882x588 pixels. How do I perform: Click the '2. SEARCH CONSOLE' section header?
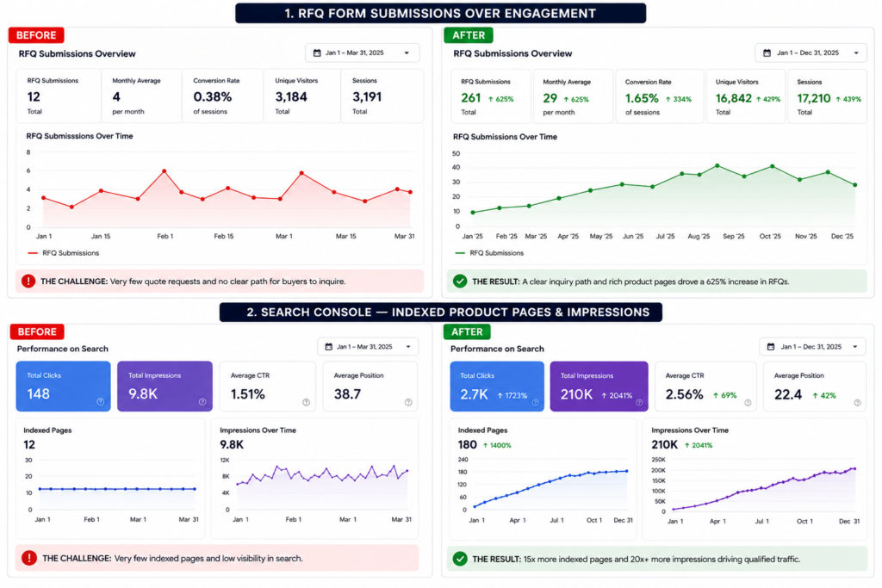click(x=440, y=312)
